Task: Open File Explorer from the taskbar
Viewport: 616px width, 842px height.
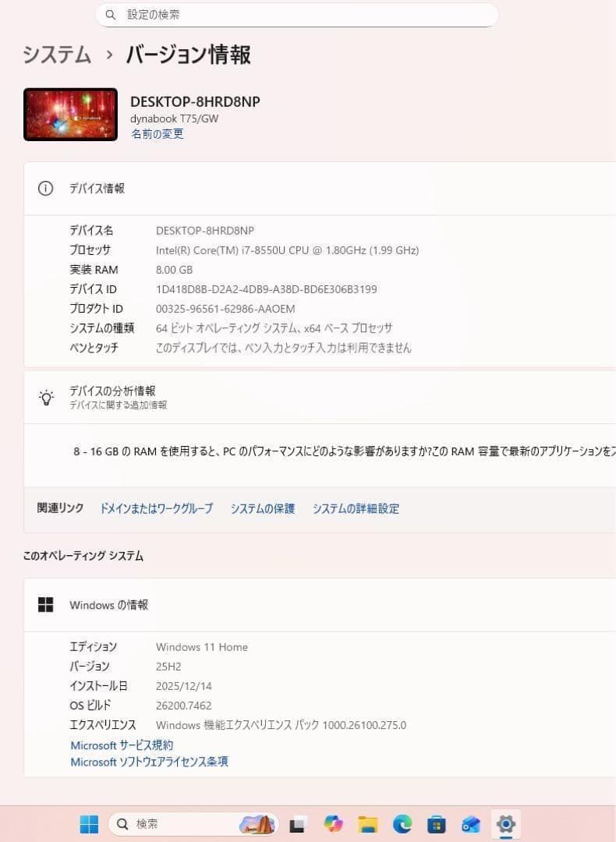Action: pos(368,824)
